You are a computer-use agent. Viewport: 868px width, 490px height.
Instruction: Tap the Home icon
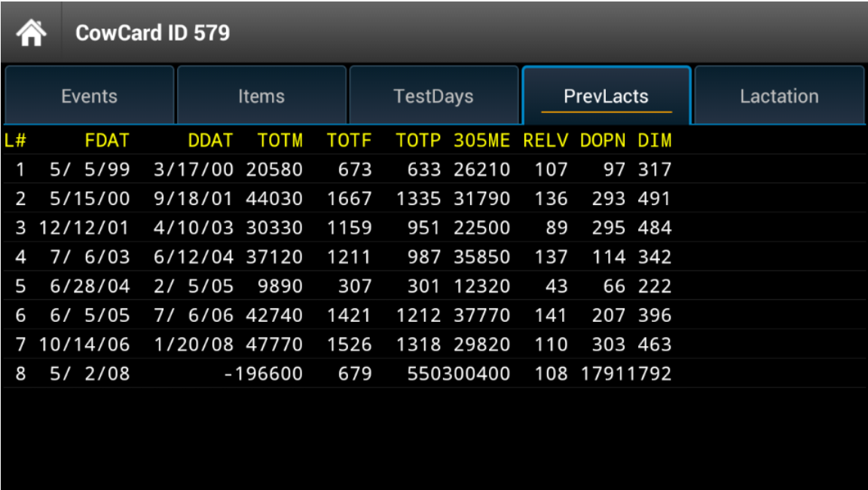[x=31, y=32]
